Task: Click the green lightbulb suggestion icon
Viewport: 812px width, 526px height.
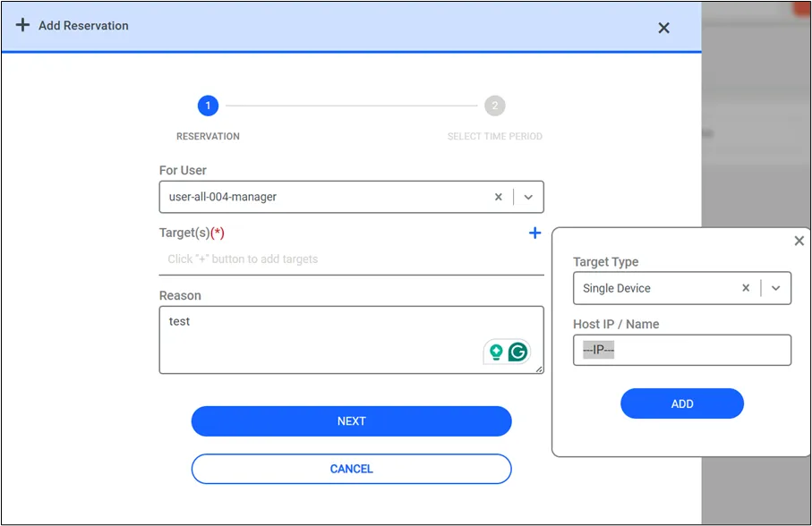Action: (x=496, y=352)
